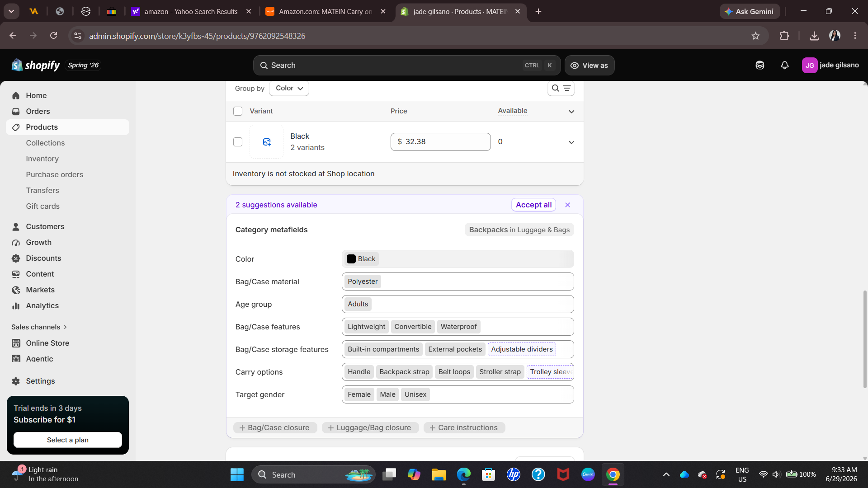This screenshot has width=868, height=488.
Task: View site information icon in address bar
Action: [78, 36]
